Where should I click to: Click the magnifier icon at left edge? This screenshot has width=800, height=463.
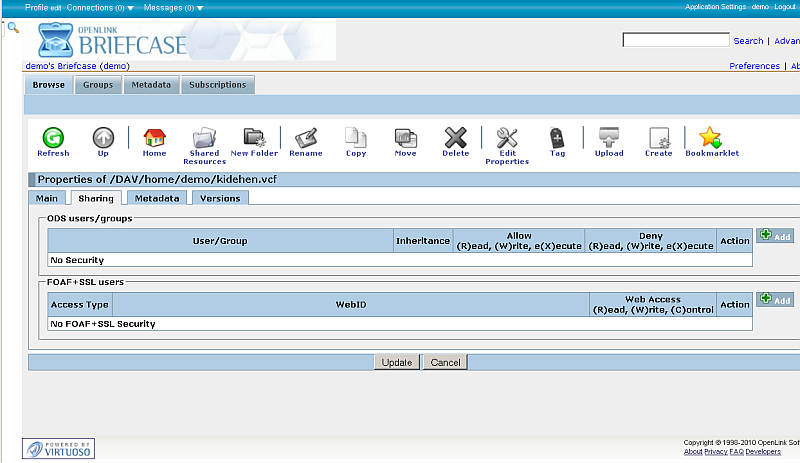tap(13, 28)
